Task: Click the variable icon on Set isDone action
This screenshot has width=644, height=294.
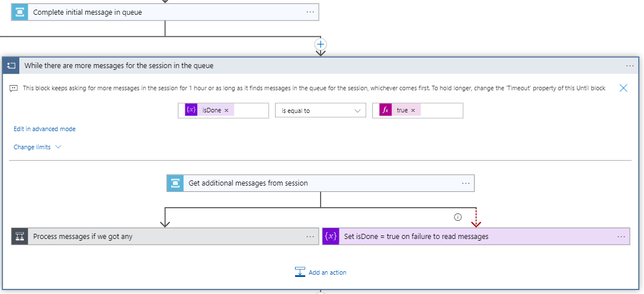Action: [330, 236]
